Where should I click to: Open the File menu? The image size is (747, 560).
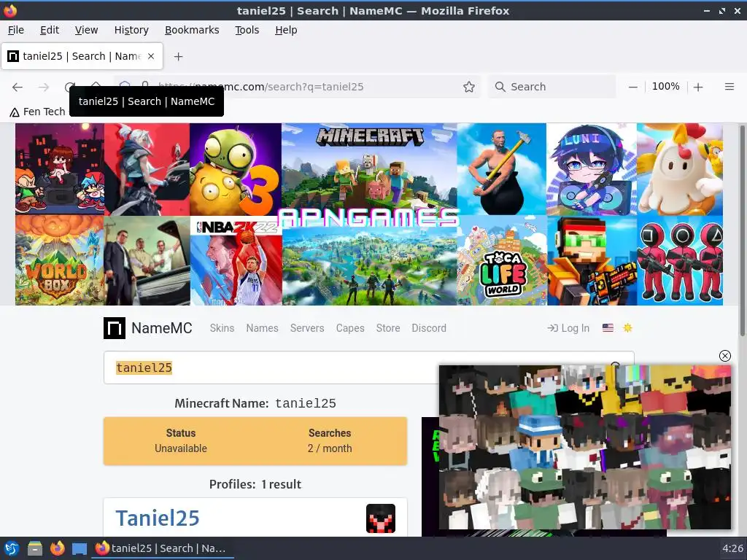pos(16,30)
